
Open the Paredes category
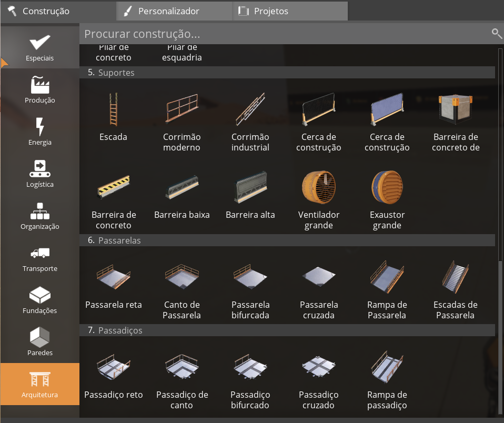(x=40, y=343)
